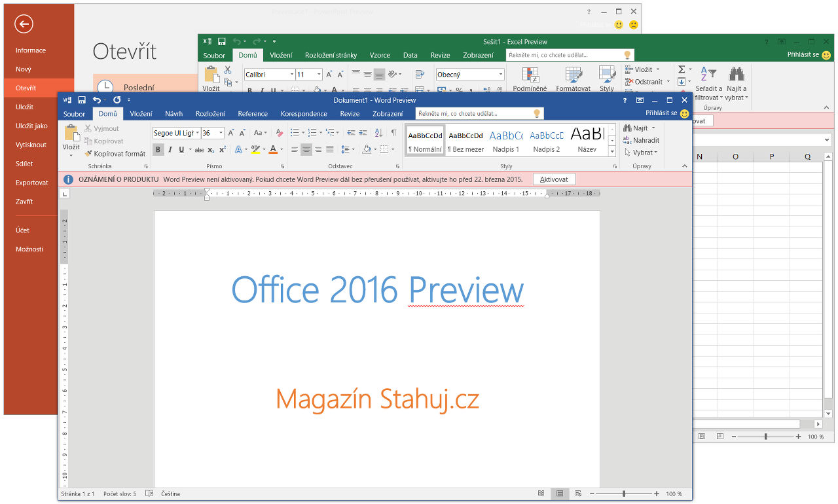Click Kopírovat formát format painter
The image size is (838, 504).
[x=115, y=154]
